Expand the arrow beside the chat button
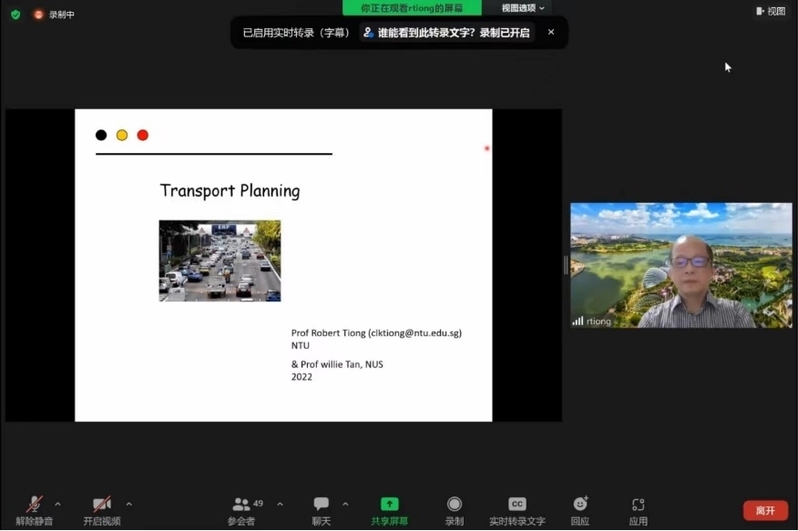798x531 pixels. tap(345, 504)
